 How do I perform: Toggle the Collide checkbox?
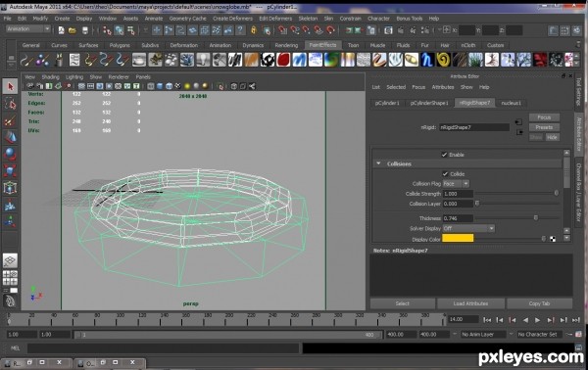point(445,174)
